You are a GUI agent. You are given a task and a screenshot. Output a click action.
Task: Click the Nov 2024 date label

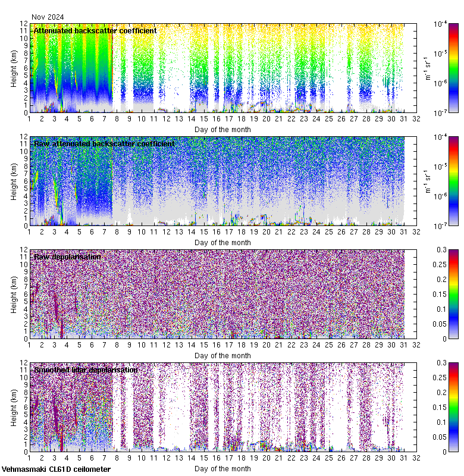(x=48, y=17)
